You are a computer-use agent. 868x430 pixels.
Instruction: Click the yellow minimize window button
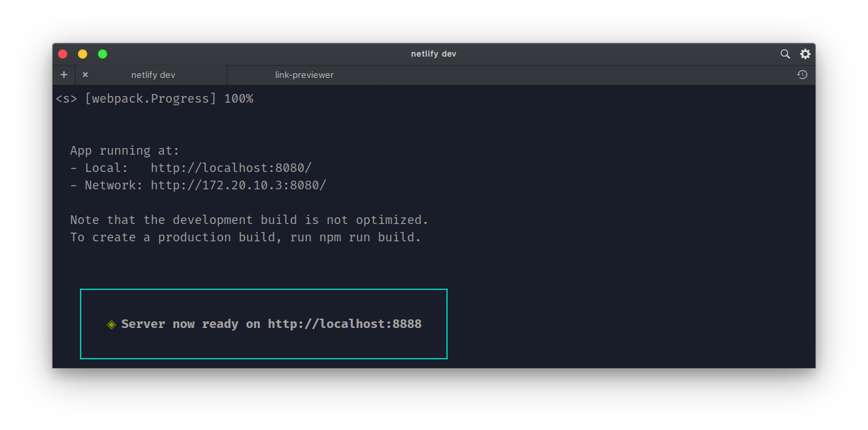[x=83, y=54]
